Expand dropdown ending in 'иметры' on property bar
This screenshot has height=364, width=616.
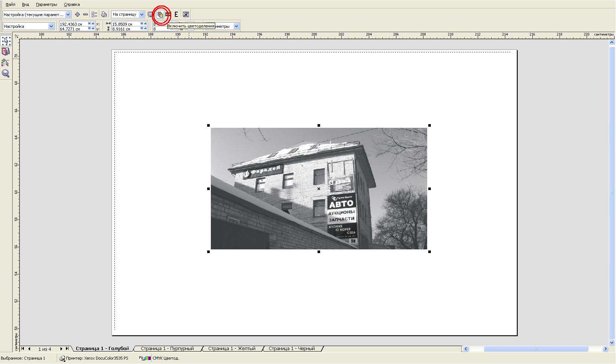click(236, 26)
